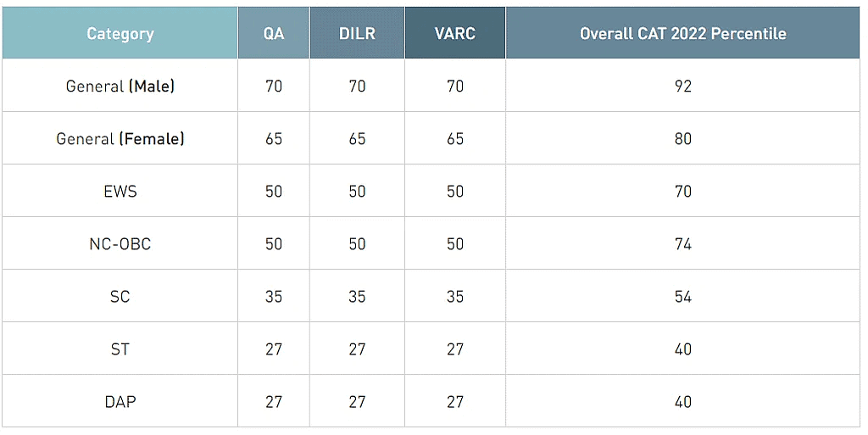Click the General (Female) category cell
This screenshot has width=868, height=435.
pyautogui.click(x=120, y=138)
